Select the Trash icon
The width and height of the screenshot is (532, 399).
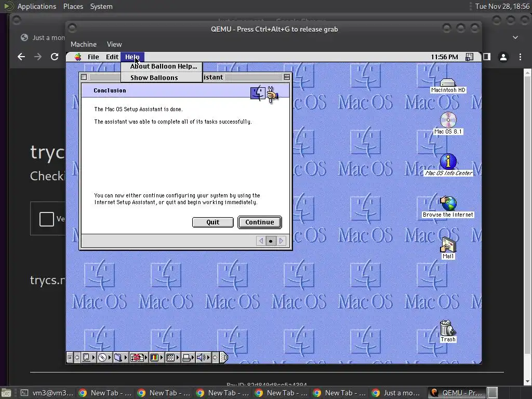point(447,331)
